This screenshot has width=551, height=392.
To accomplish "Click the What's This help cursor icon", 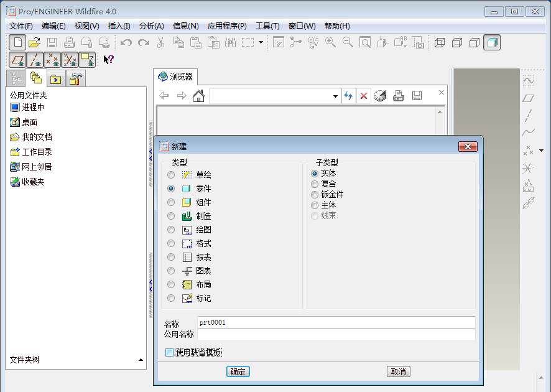I will [x=108, y=59].
